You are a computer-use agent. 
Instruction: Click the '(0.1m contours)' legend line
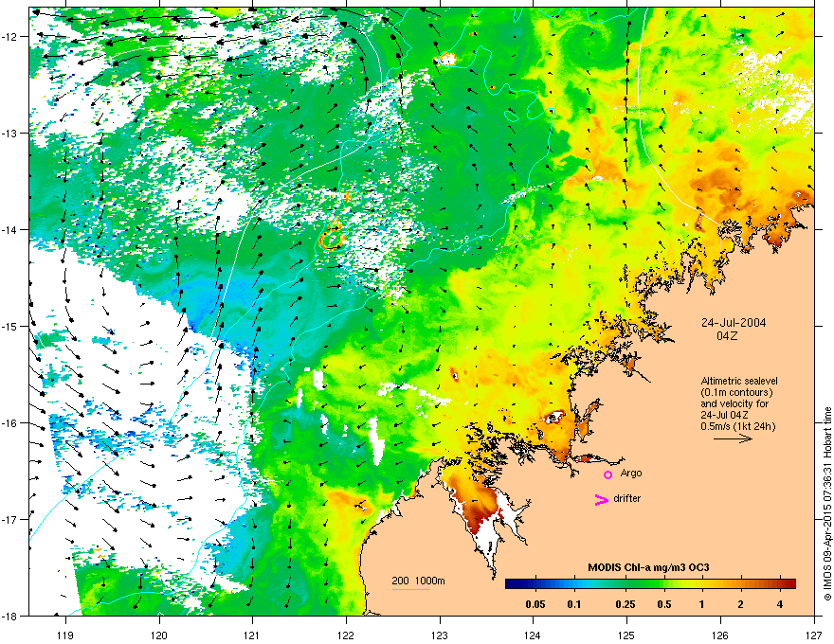pyautogui.click(x=736, y=392)
